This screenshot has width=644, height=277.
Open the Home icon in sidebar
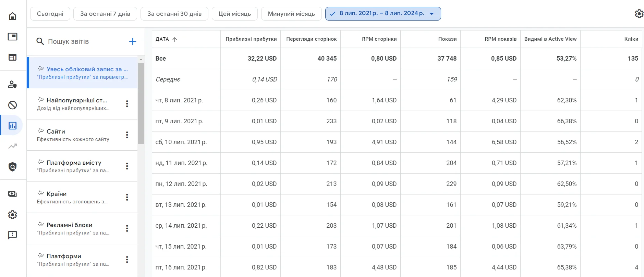pos(13,16)
